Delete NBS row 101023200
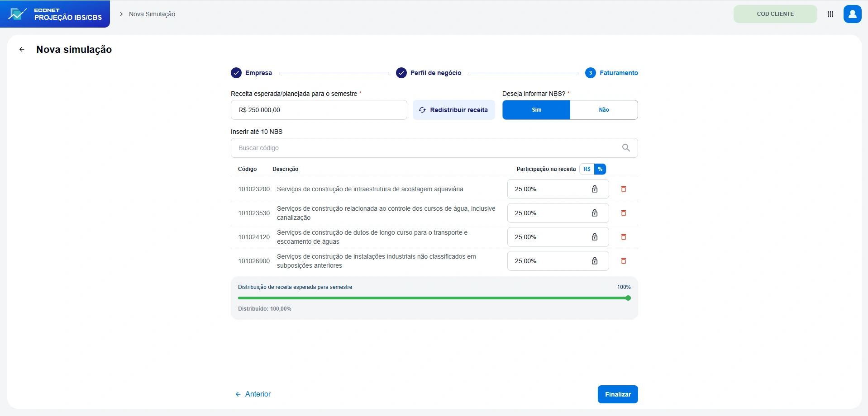This screenshot has height=416, width=868. 624,189
